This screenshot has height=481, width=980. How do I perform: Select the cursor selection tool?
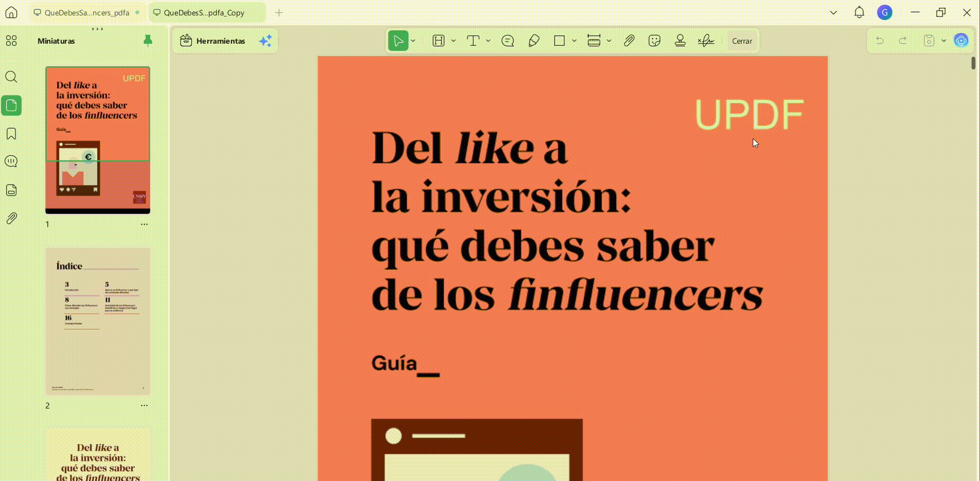[x=398, y=41]
